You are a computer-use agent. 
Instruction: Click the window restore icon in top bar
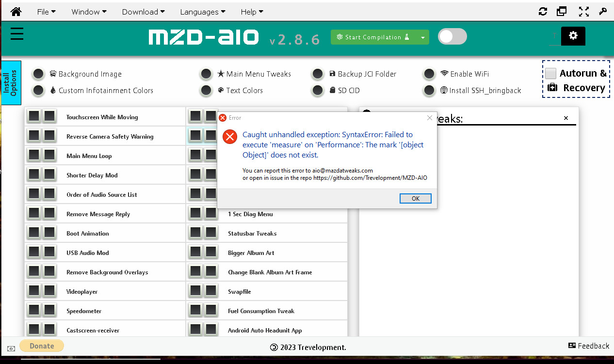tap(562, 12)
